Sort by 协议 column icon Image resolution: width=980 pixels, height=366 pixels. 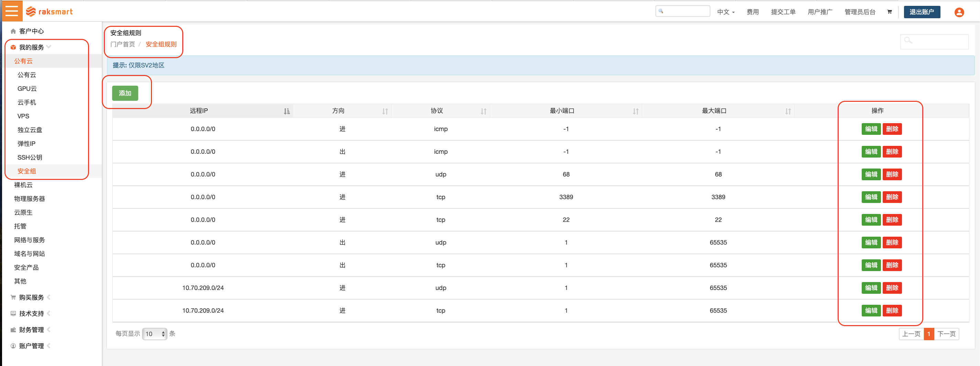(x=483, y=111)
